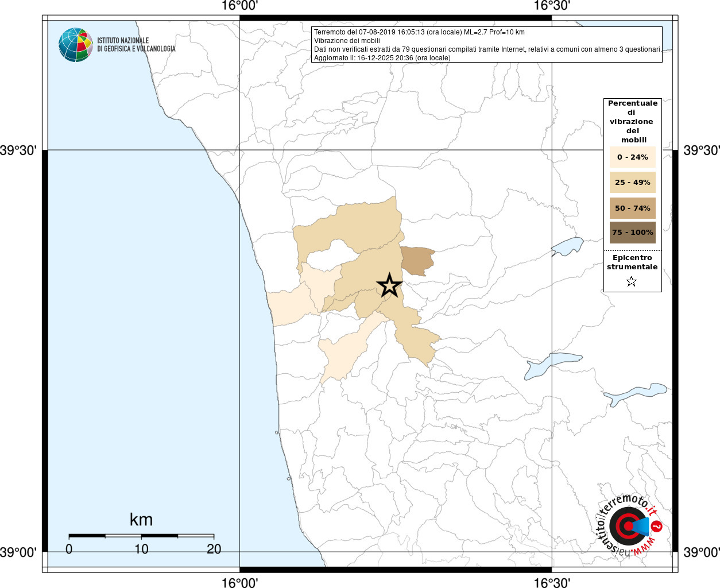Image resolution: width=720 pixels, height=588 pixels.
Task: Select the 25 - 49% legend swatch
Action: tap(633, 182)
